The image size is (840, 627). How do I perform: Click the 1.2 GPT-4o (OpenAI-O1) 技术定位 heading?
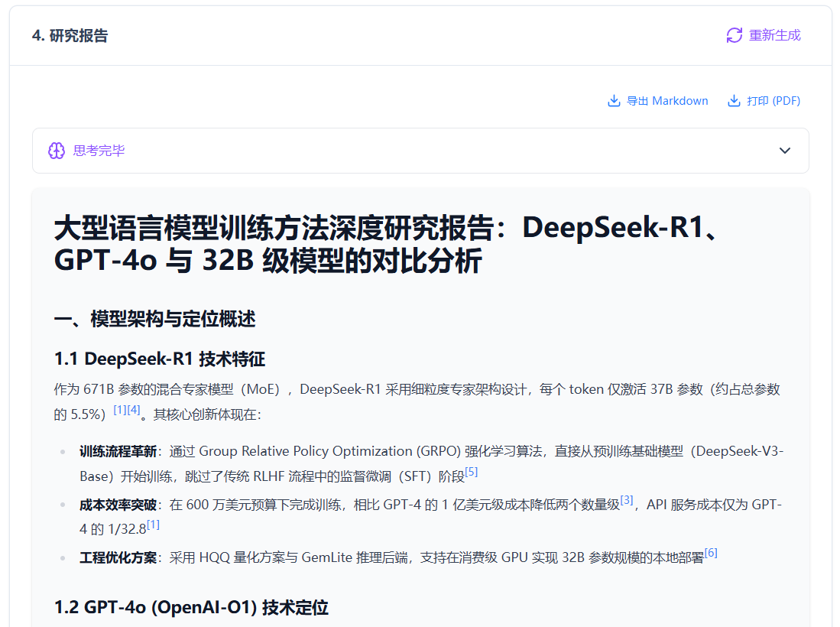191,607
